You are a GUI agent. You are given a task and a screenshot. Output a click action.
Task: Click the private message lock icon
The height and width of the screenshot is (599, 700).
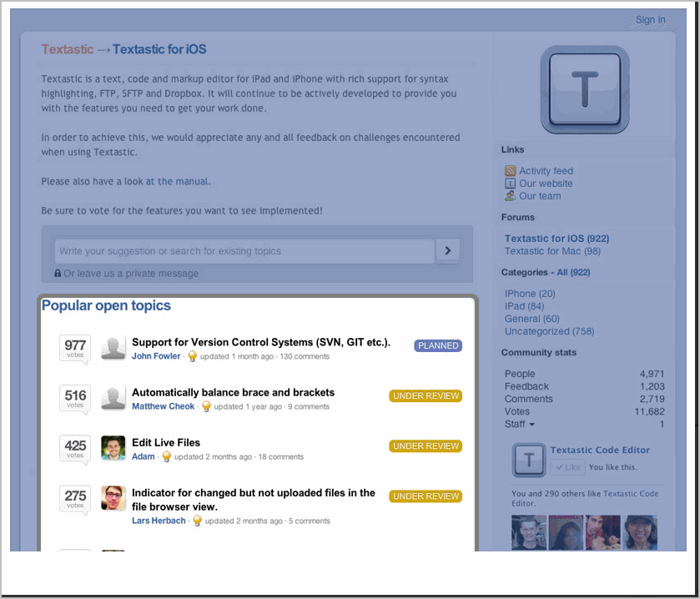(58, 273)
